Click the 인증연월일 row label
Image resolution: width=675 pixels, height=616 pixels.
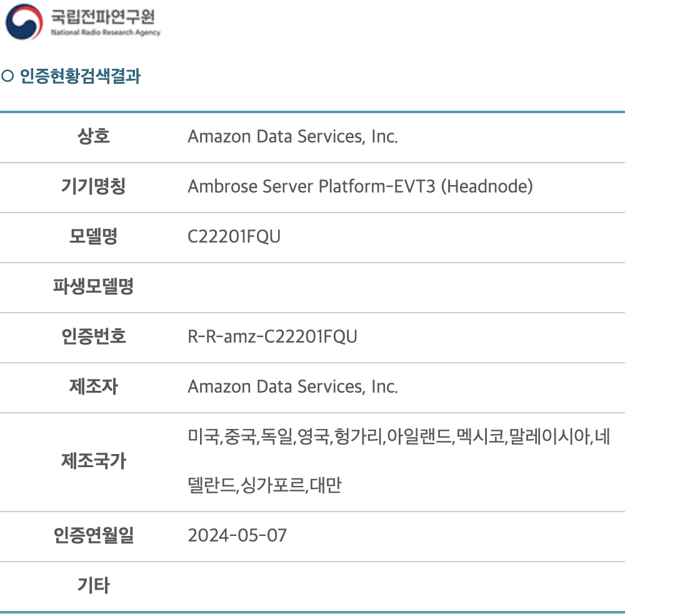coord(93,535)
